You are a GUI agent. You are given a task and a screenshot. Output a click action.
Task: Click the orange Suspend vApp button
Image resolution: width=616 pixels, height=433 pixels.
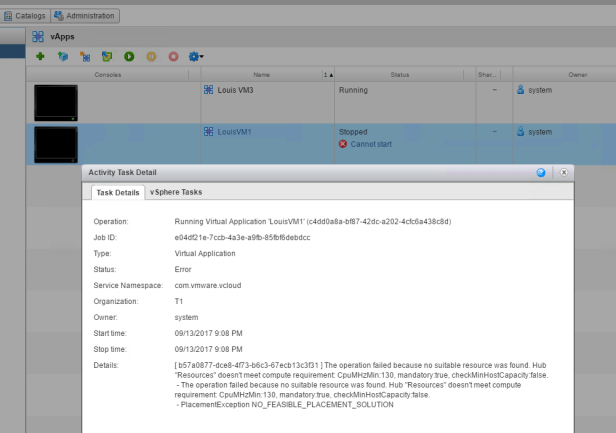pyautogui.click(x=151, y=57)
